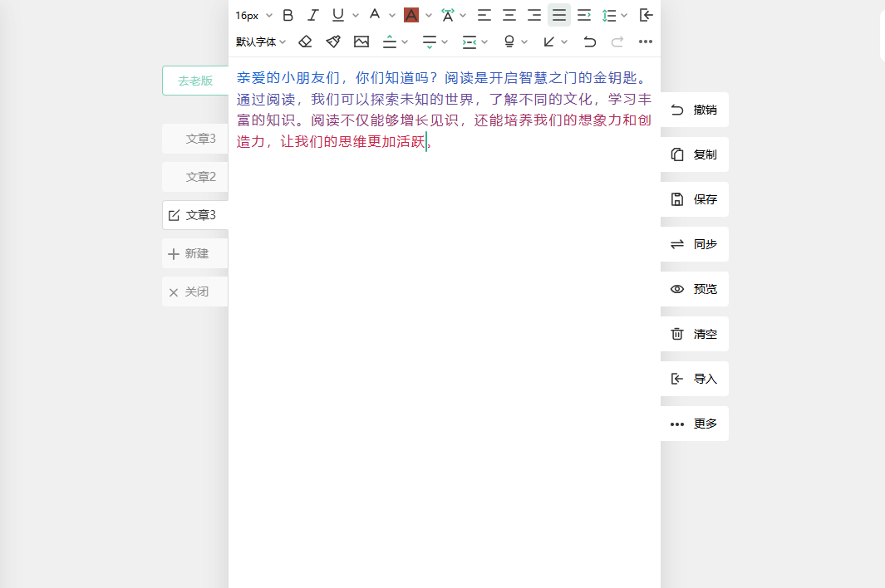Click the eraser clear-format icon
Screen dimensions: 885x588
point(305,42)
